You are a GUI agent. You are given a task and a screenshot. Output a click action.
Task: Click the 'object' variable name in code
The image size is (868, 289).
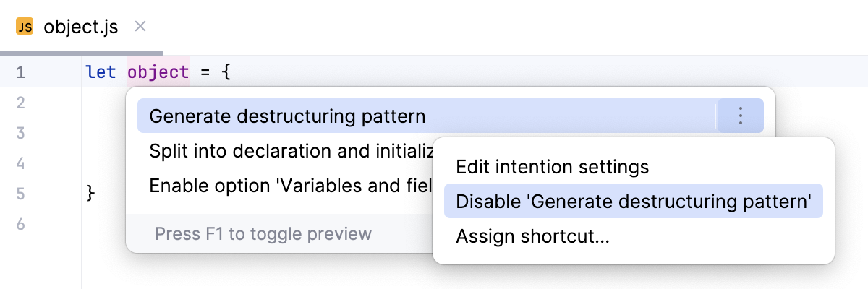pos(158,72)
